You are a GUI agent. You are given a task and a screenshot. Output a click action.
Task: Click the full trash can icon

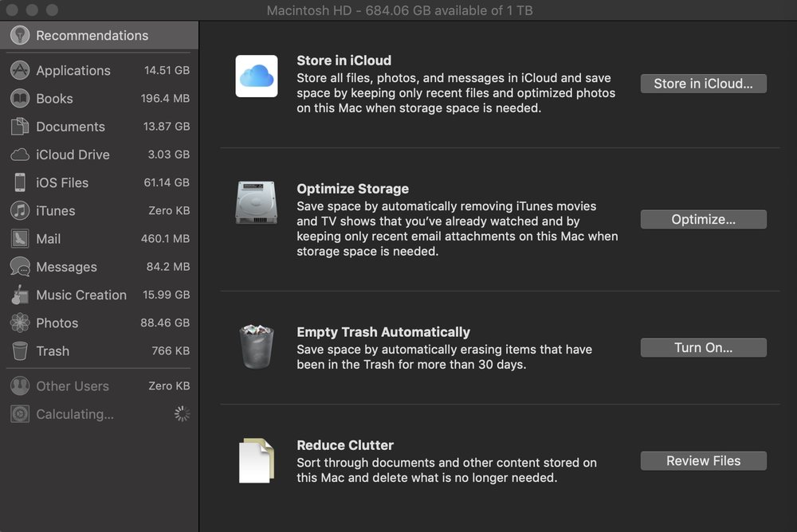pyautogui.click(x=256, y=346)
